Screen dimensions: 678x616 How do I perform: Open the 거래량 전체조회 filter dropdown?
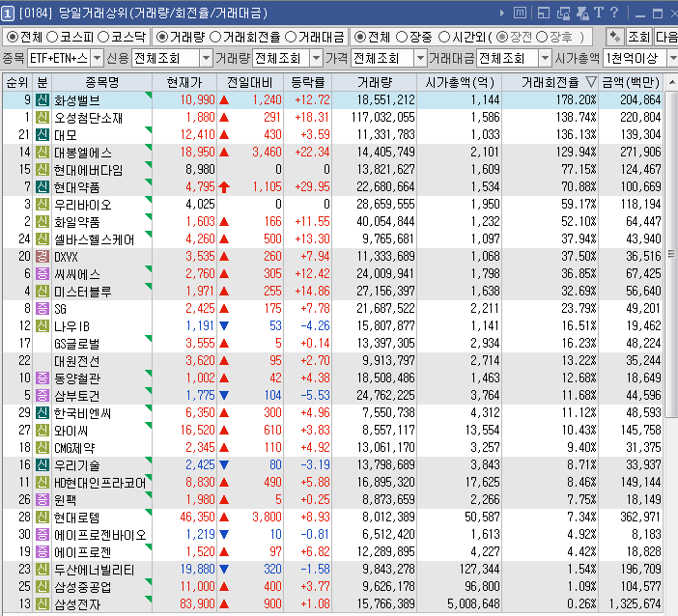pos(317,58)
